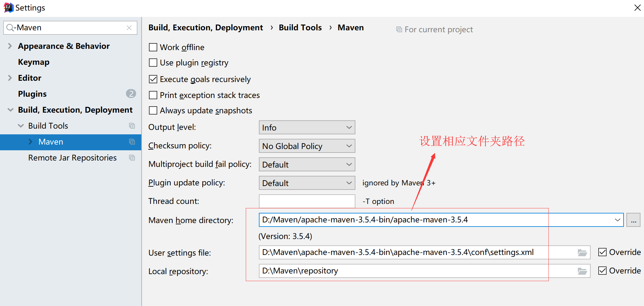Click the browse ... button for Maven home
Image resolution: width=644 pixels, height=306 pixels.
click(633, 220)
